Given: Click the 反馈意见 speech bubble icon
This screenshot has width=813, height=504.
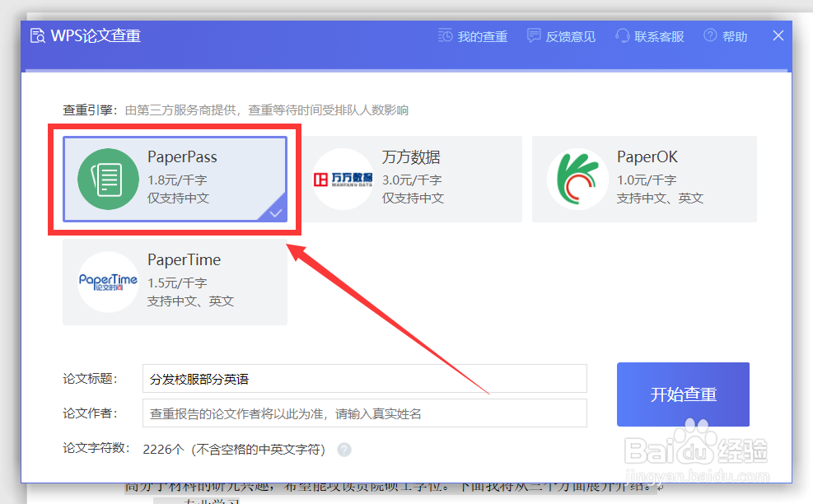Looking at the screenshot, I should [x=532, y=35].
